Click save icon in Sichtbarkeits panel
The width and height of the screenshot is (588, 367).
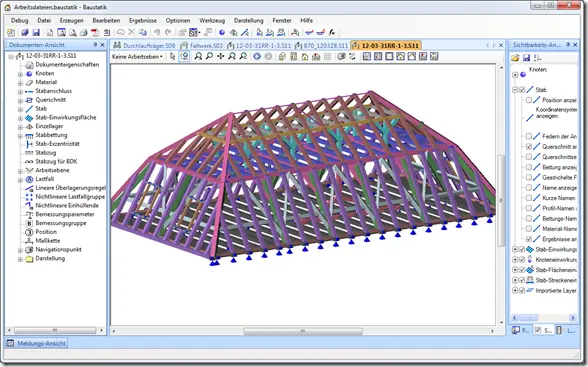tap(526, 57)
